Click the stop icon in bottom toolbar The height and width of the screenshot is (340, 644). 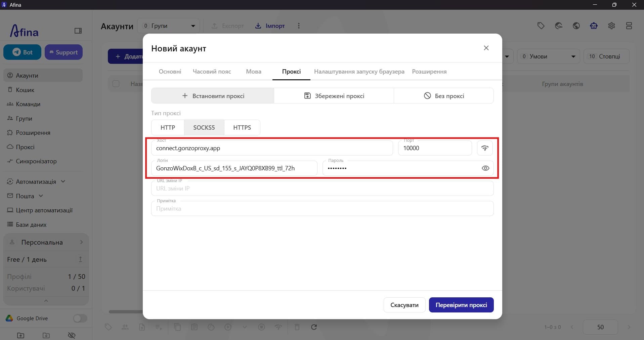point(261,327)
